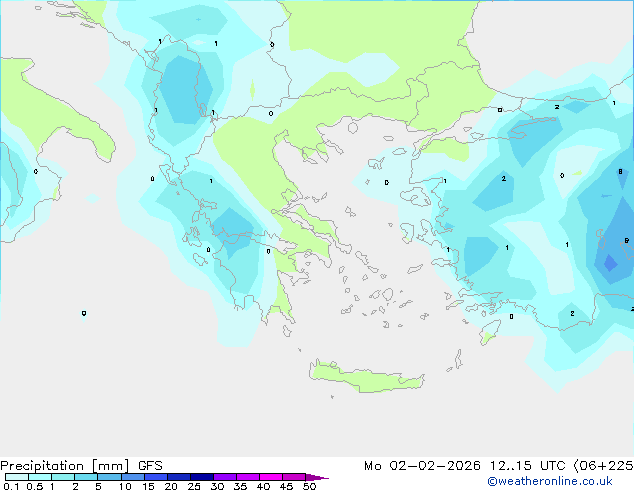The height and width of the screenshot is (490, 634).
Task: Click the legend arrow tip above 50 mm
Action: click(317, 477)
